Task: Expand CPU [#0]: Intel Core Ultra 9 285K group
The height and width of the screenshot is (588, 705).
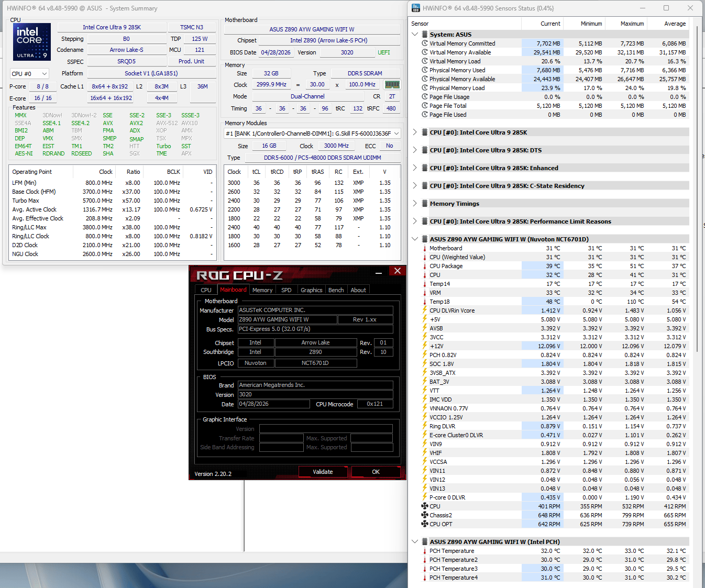Action: point(415,132)
